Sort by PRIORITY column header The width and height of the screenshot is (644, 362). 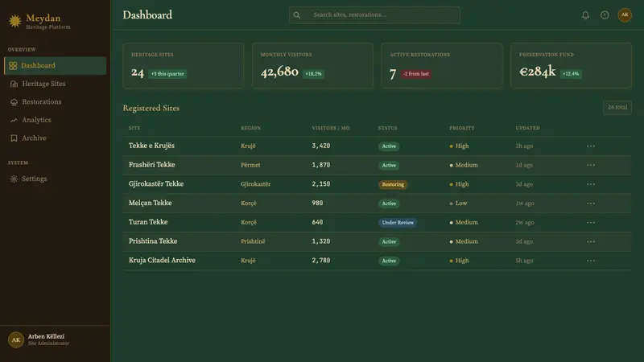pyautogui.click(x=461, y=128)
